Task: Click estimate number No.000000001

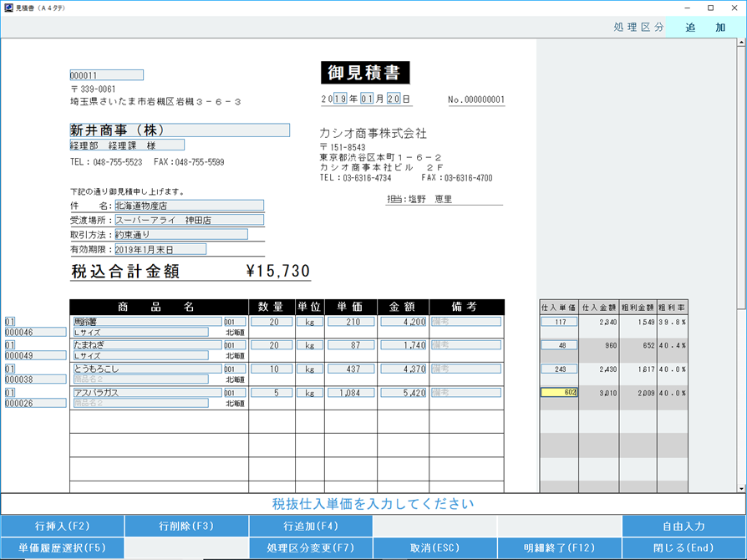Action: point(476,99)
